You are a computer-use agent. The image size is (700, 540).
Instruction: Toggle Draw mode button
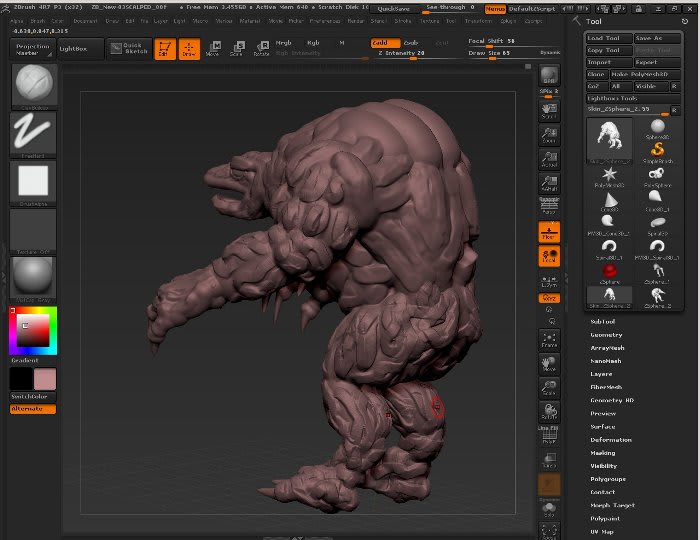(x=189, y=49)
